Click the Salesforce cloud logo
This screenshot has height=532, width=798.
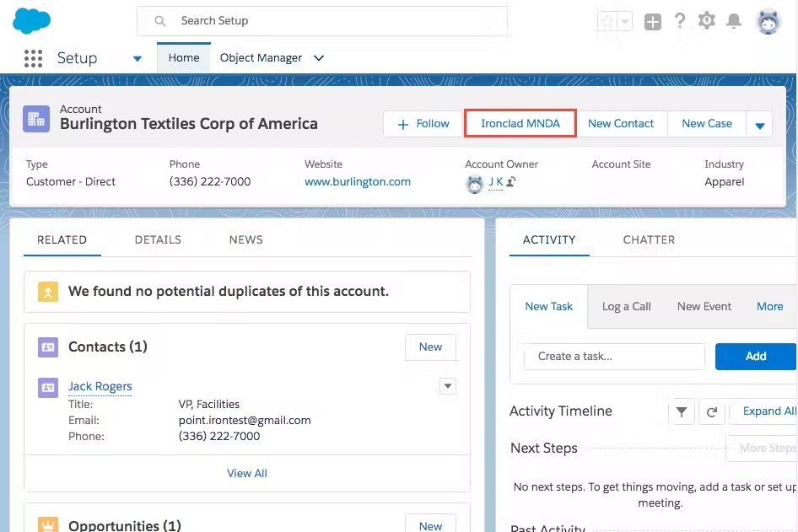[x=31, y=19]
